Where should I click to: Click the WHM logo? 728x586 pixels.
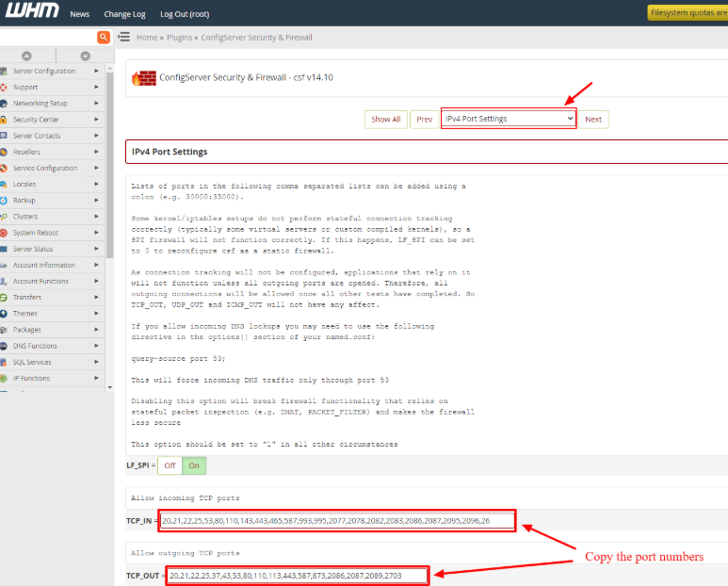[32, 10]
